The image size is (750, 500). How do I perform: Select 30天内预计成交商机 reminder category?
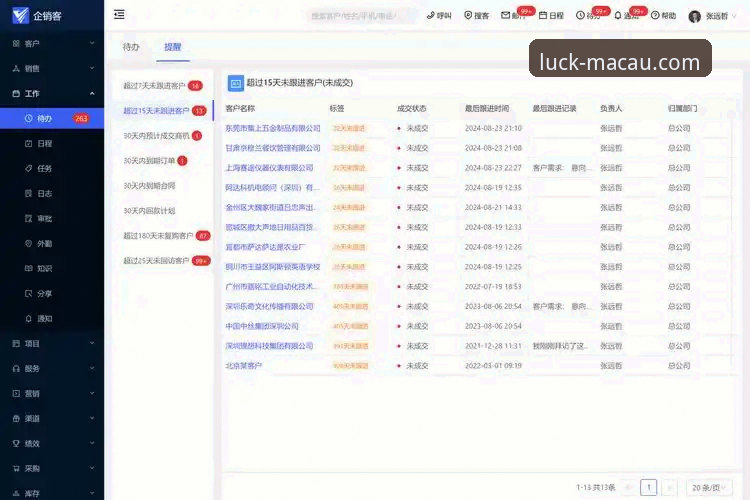(163, 136)
